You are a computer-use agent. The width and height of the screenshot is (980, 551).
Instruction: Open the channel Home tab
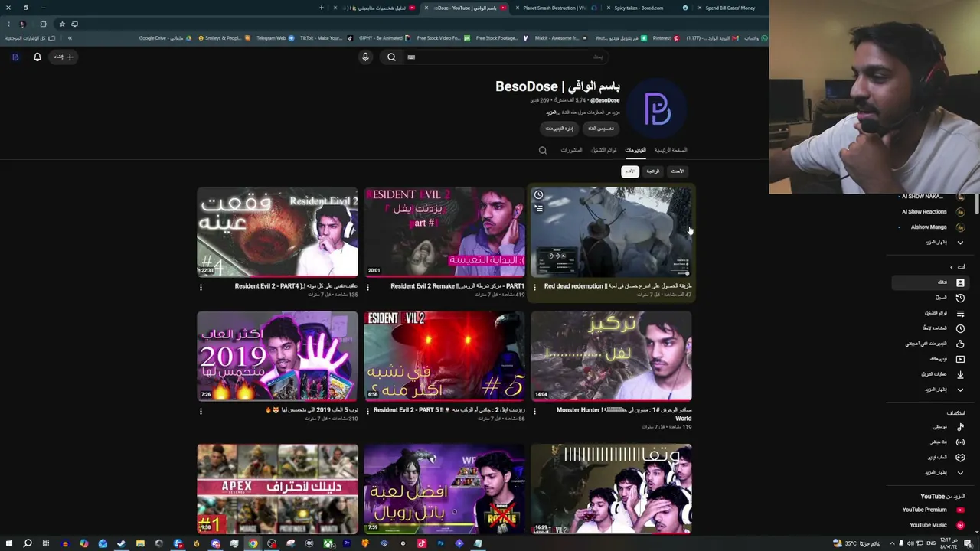(x=671, y=150)
